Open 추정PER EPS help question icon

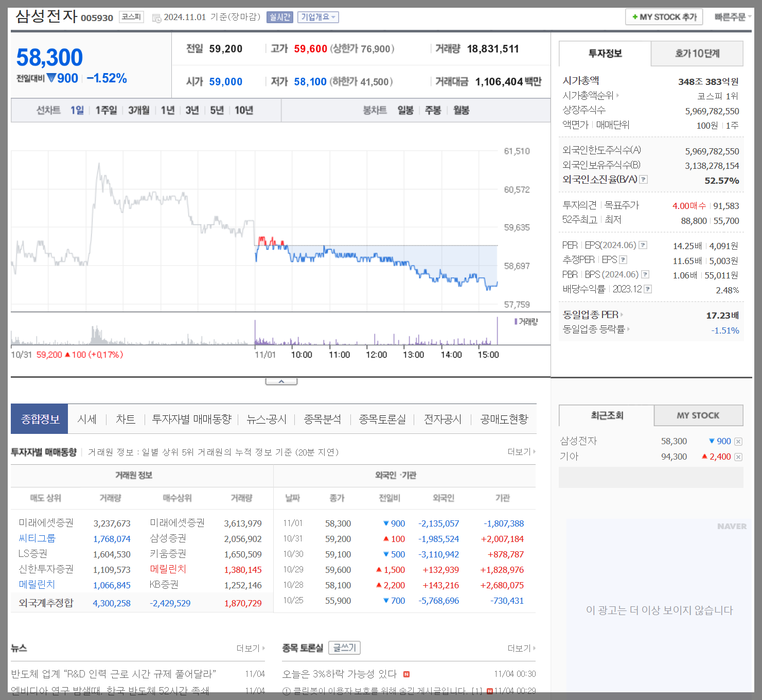click(623, 260)
